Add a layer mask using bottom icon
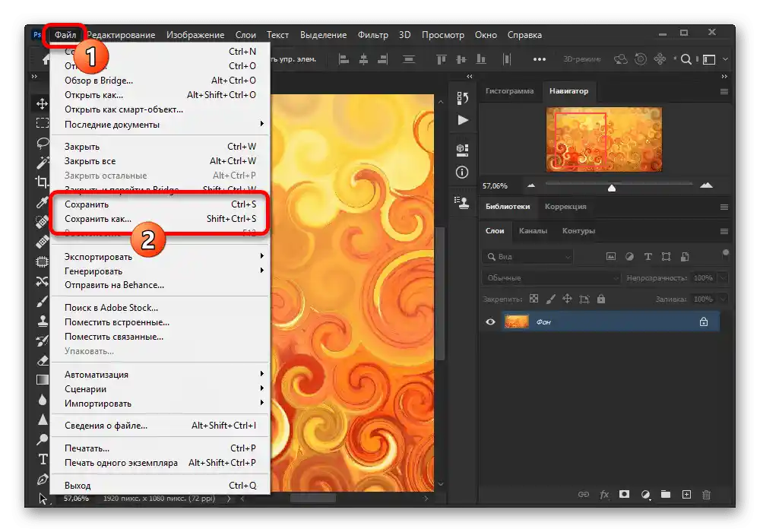Image resolution: width=760 pixels, height=532 pixels. pos(624,494)
